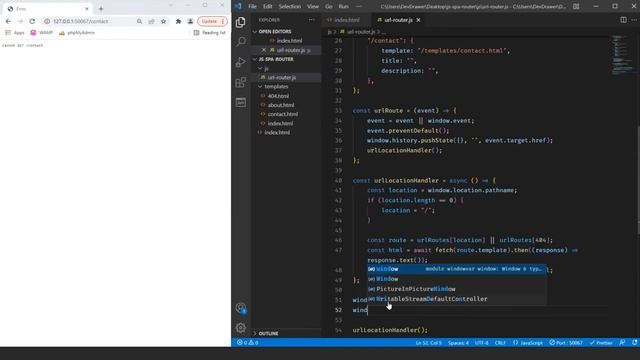This screenshot has width=640, height=360.
Task: Click the notifications bell in status bar
Action: pyautogui.click(x=635, y=342)
